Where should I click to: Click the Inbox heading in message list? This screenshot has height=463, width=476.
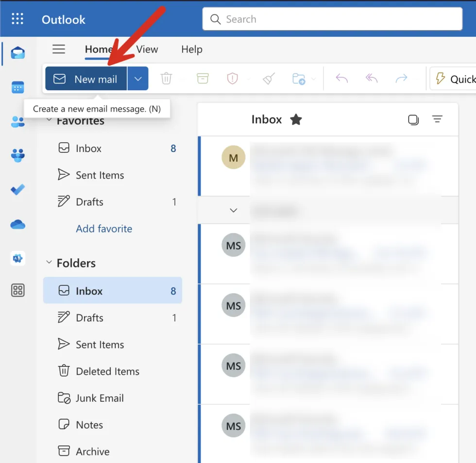[x=267, y=119]
